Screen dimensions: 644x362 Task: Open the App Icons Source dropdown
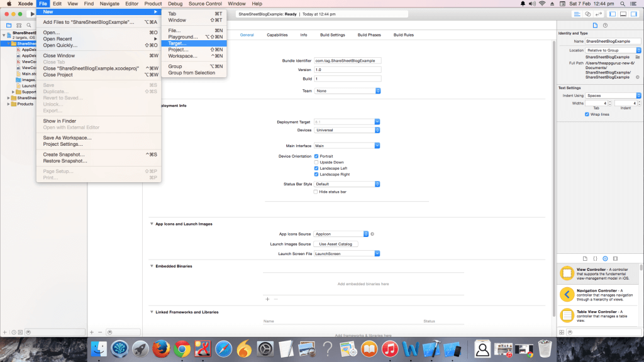point(341,234)
